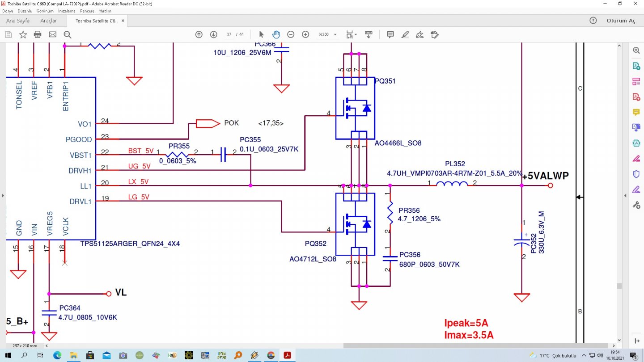This screenshot has width=644, height=362.
Task: Print the document with printer icon
Action: point(38,34)
